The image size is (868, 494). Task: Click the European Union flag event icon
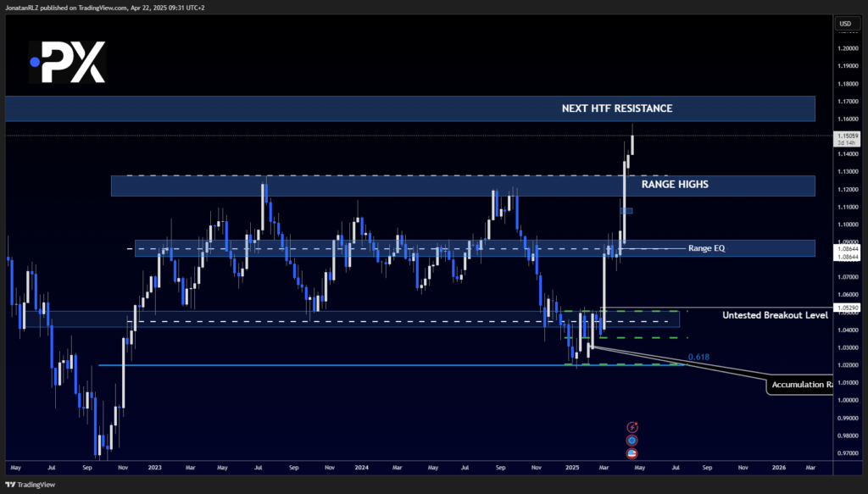(x=632, y=441)
